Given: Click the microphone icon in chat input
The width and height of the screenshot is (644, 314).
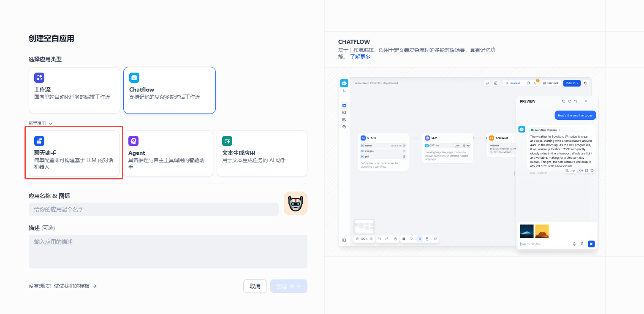Looking at the screenshot, I should tap(582, 244).
